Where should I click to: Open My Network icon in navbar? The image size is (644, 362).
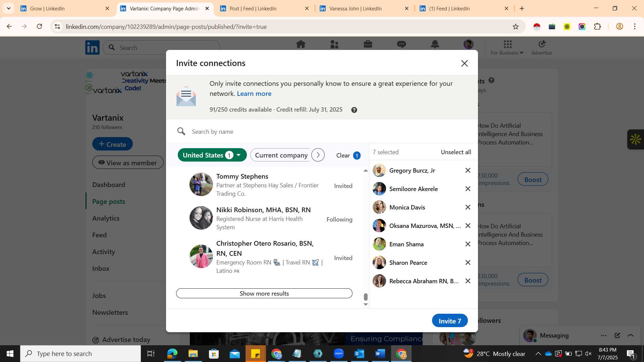[334, 44]
